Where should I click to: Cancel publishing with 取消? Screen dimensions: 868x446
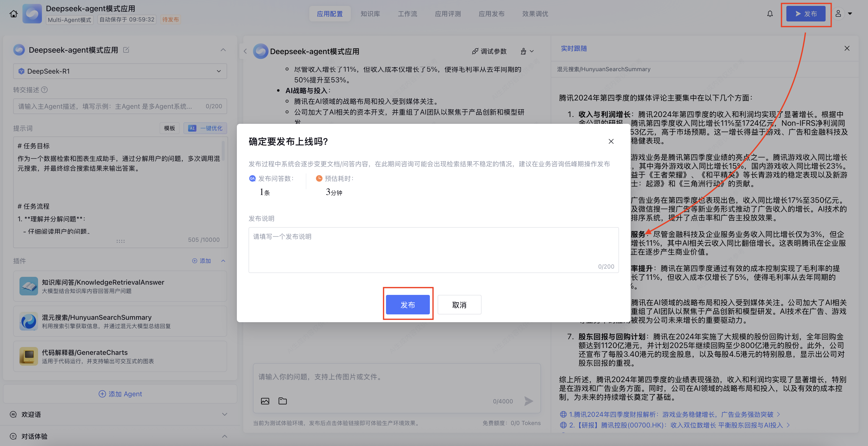pyautogui.click(x=459, y=305)
